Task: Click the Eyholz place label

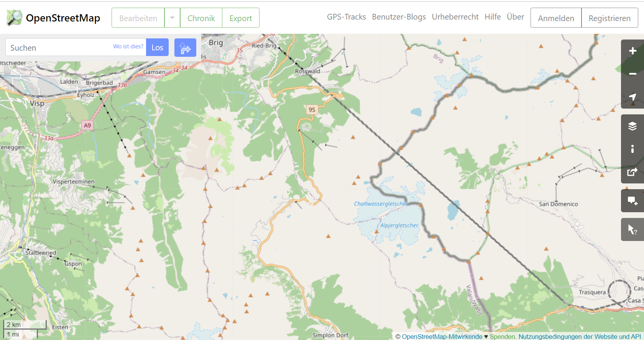Action: pos(86,95)
